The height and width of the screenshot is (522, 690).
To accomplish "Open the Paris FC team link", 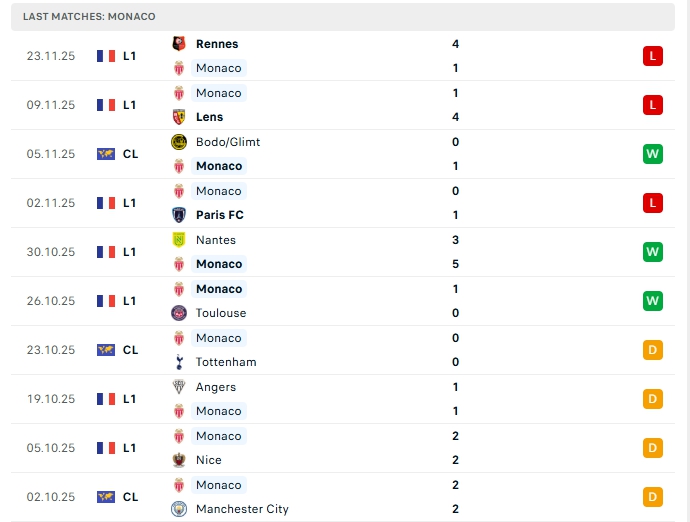I will point(220,215).
